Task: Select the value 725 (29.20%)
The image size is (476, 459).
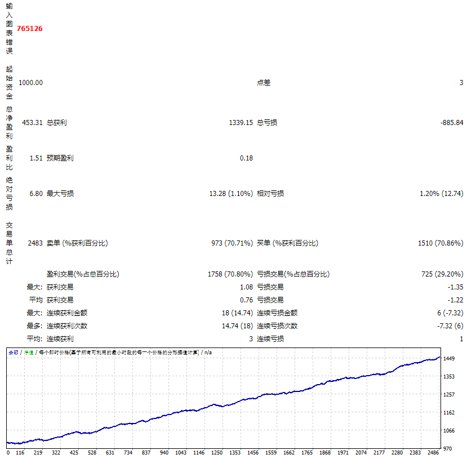Action: 442,274
